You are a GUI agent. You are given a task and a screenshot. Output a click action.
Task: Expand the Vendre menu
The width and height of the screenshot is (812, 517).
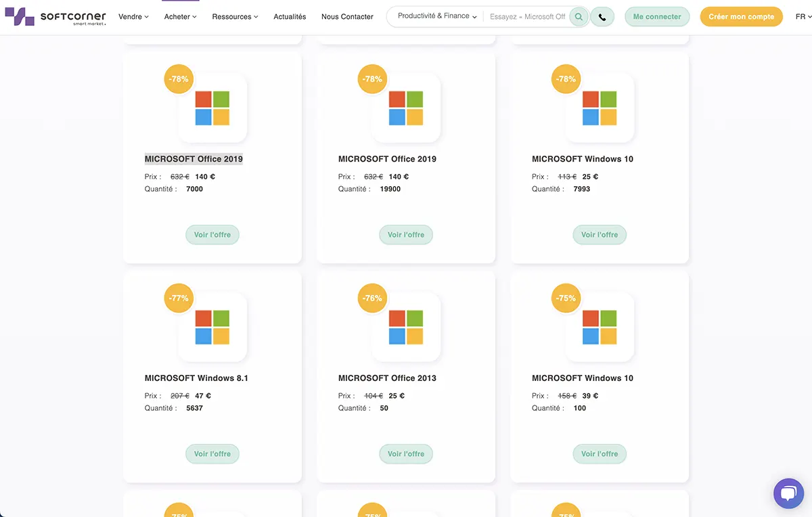click(133, 17)
